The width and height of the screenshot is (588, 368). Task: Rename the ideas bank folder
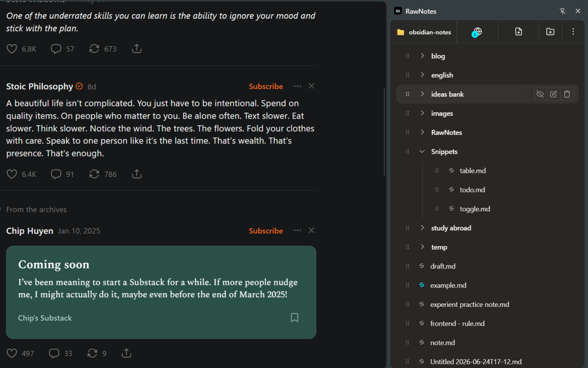click(554, 94)
